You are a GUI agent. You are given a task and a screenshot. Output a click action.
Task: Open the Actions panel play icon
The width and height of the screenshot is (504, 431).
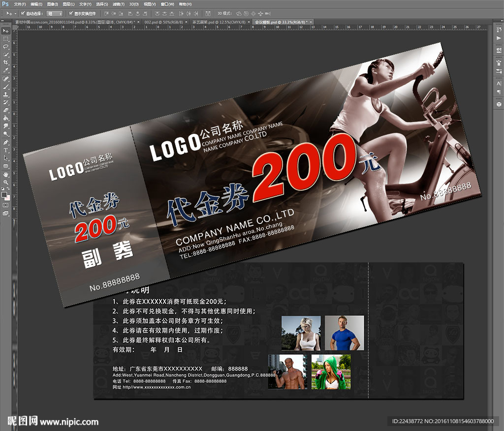(x=499, y=38)
